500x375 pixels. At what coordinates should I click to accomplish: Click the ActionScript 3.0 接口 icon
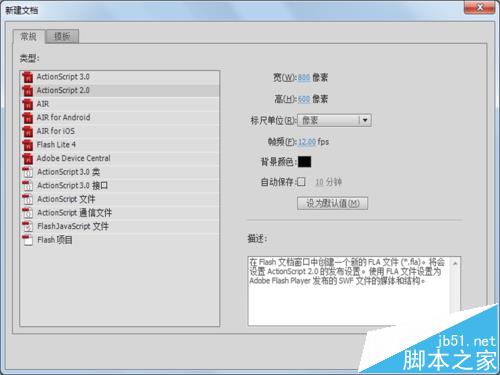point(28,186)
